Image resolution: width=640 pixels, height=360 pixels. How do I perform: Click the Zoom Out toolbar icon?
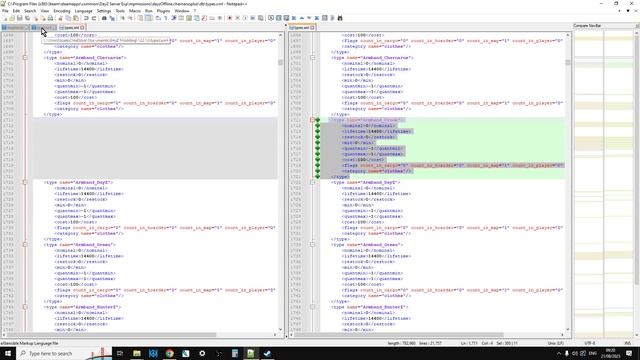130,18
